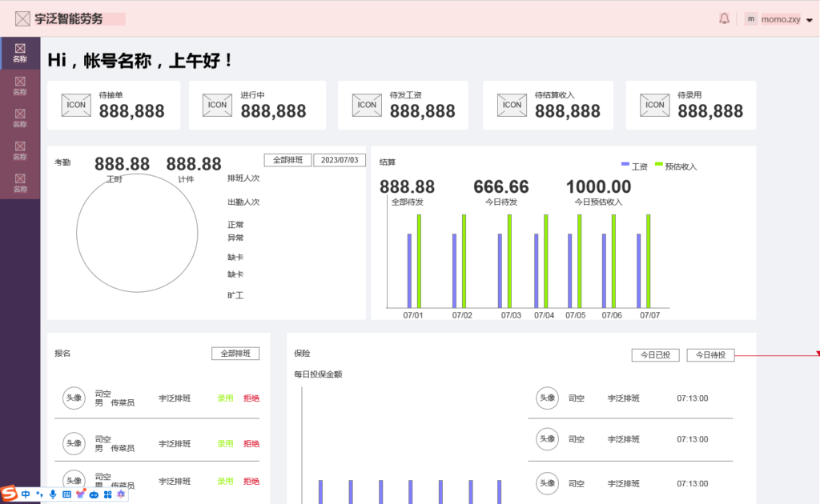Click the 异常 attendance label

point(235,238)
